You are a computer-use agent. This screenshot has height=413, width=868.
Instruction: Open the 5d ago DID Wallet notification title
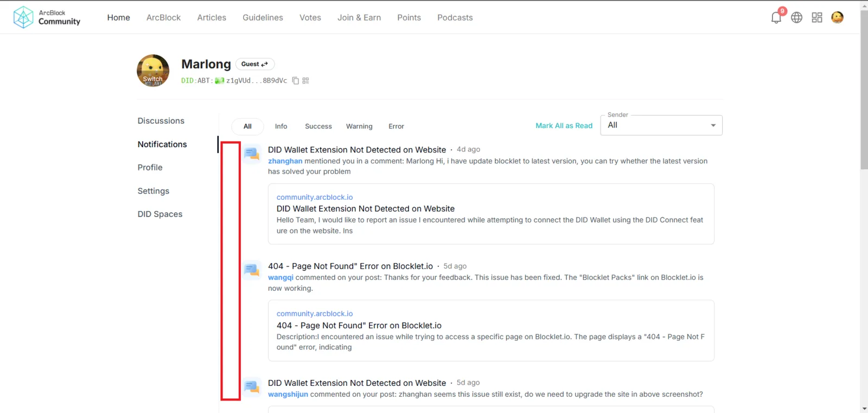pyautogui.click(x=357, y=383)
